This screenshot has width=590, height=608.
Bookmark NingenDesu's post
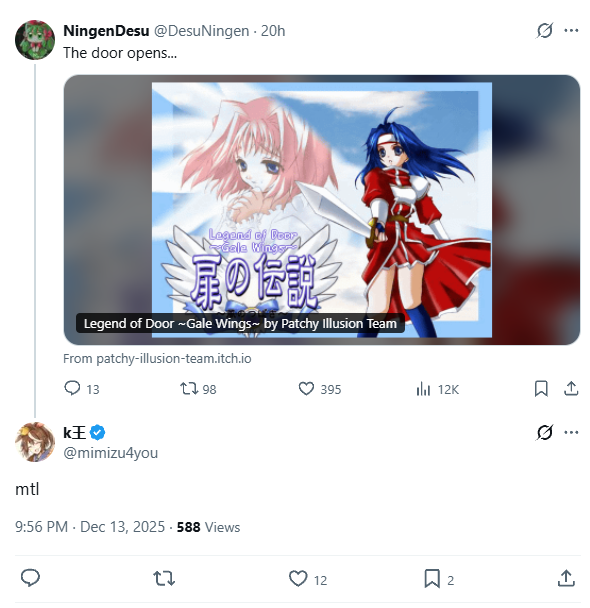pos(541,389)
